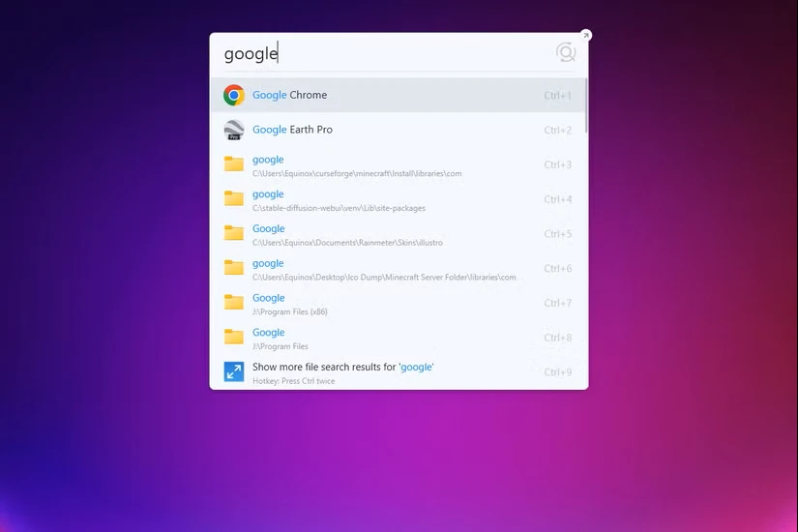This screenshot has height=532, width=798.
Task: Click the folder icon for the Program Files (x86) Google folder
Action: tap(233, 303)
